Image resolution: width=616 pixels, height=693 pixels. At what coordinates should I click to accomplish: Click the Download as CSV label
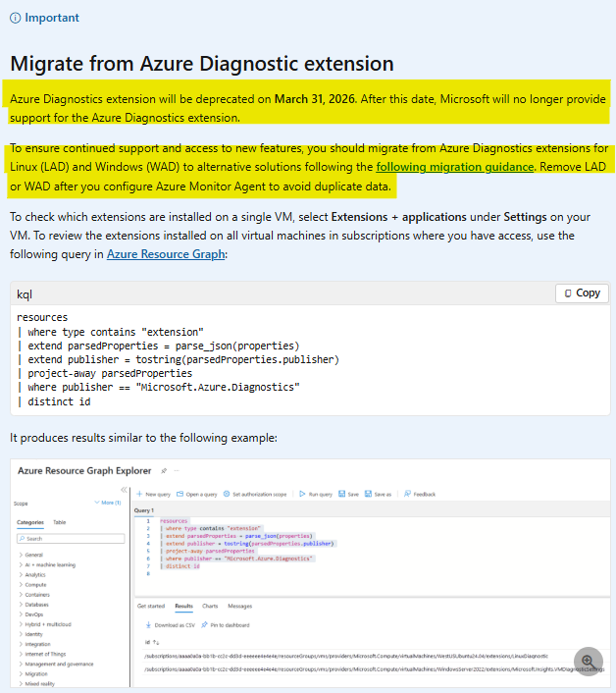(x=175, y=625)
